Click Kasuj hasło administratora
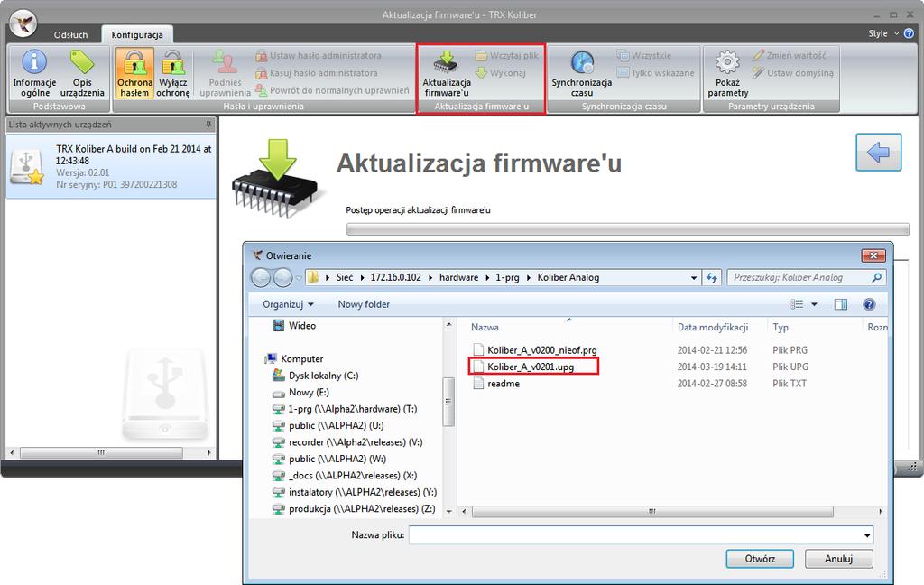This screenshot has width=924, height=585. [x=317, y=73]
